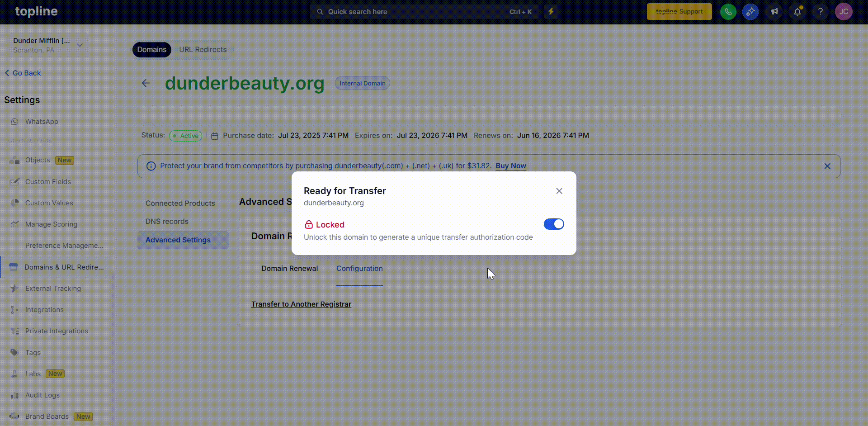Screen dimensions: 868x426
Task: Open the JC user avatar menu
Action: [x=844, y=12]
